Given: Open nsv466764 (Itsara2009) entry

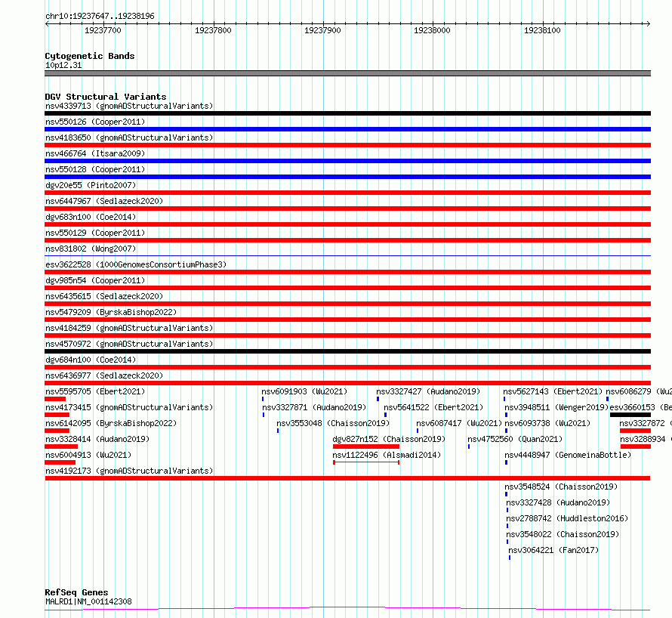Looking at the screenshot, I should pyautogui.click(x=95, y=153).
